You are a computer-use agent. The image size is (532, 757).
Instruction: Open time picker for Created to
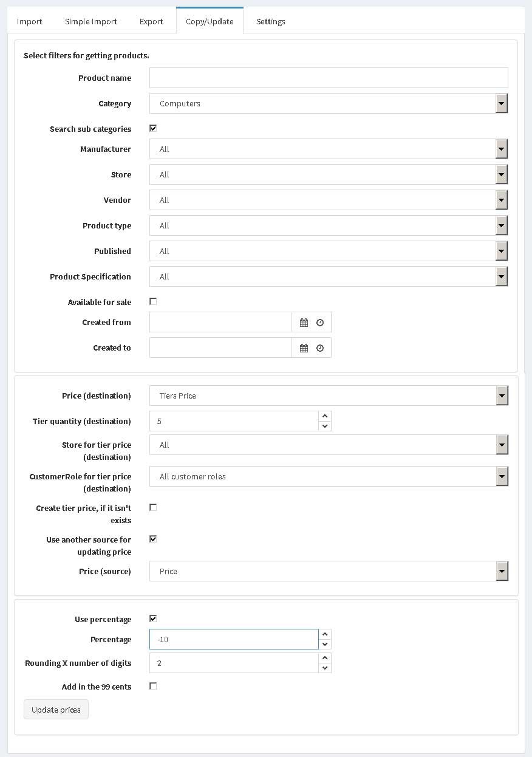320,348
